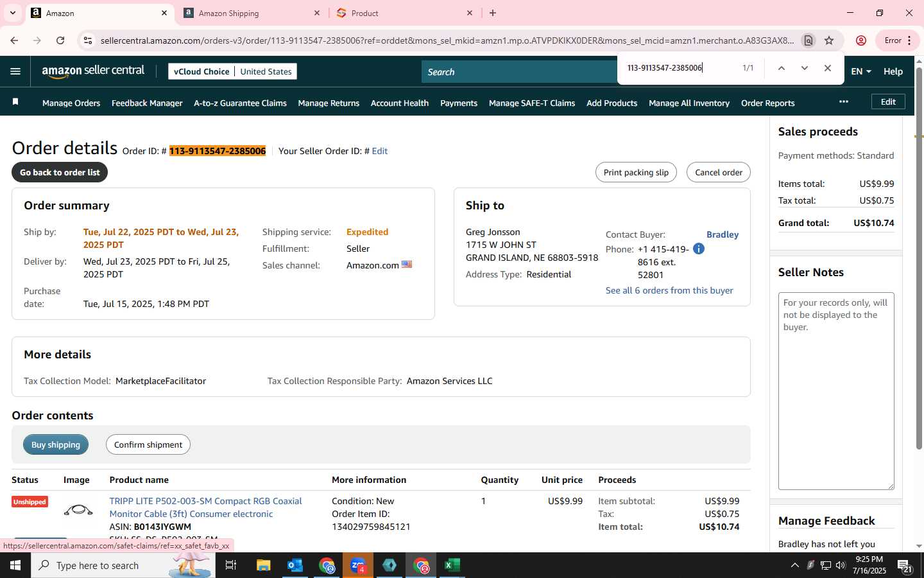Open Payments menu item
This screenshot has height=578, width=924.
tap(459, 103)
